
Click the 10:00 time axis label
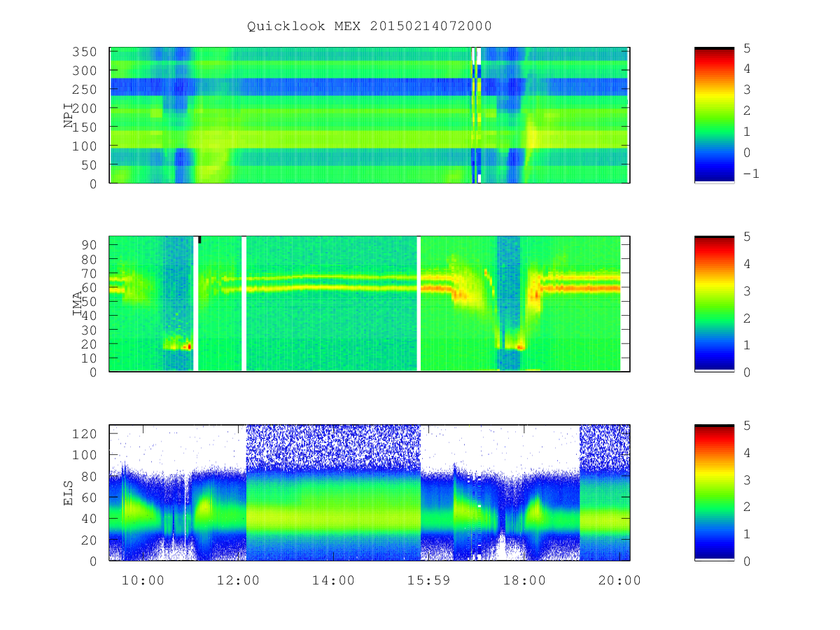(x=143, y=580)
